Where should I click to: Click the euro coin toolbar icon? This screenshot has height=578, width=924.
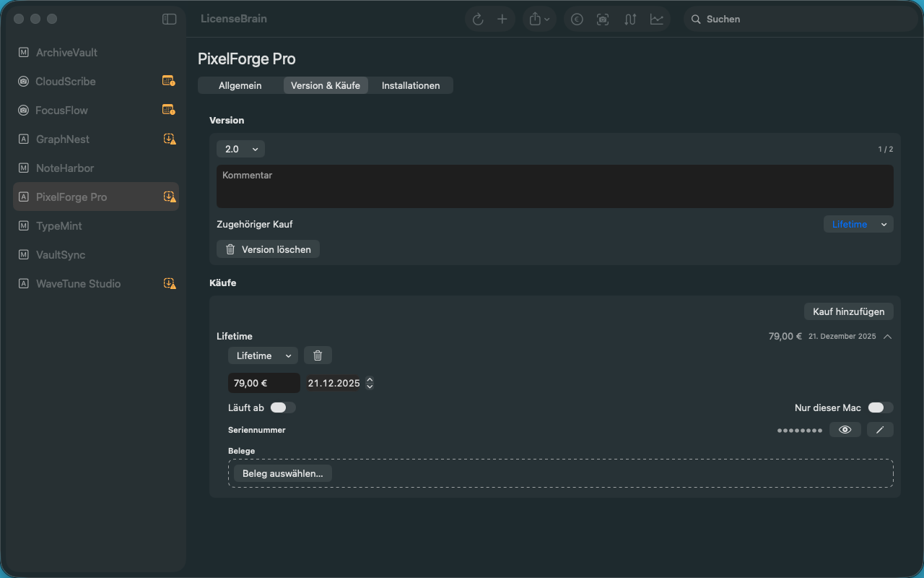tap(577, 20)
